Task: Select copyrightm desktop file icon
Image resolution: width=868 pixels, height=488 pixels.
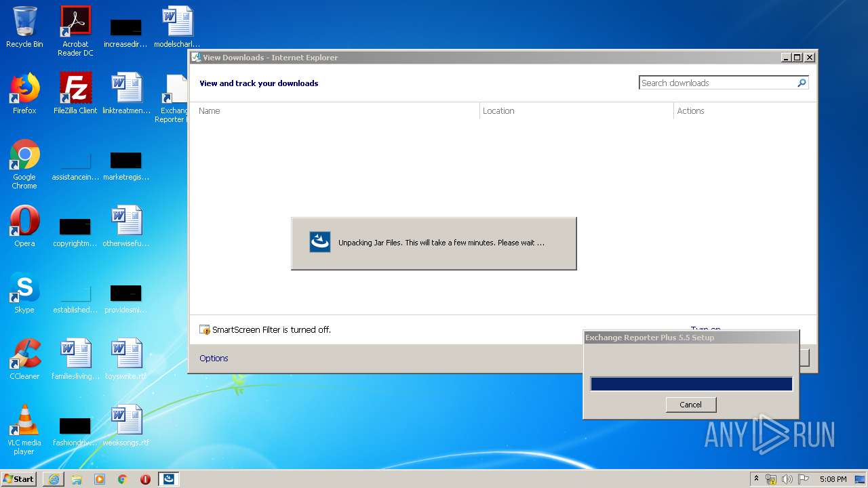Action: 75,232
